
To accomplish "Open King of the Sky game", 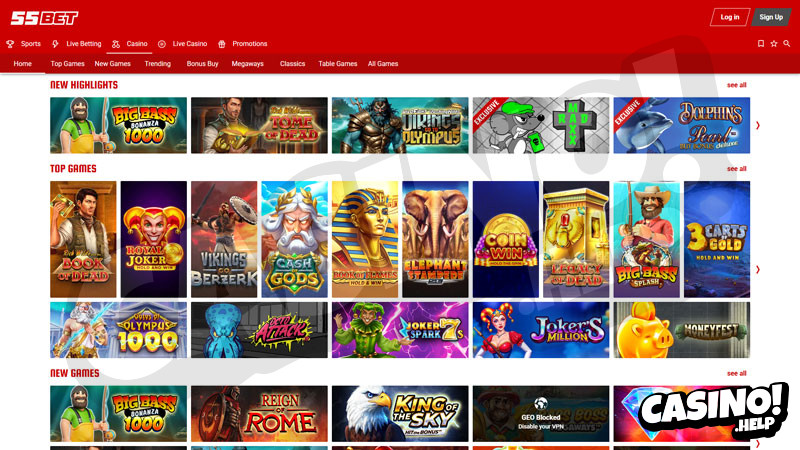I will pos(400,414).
